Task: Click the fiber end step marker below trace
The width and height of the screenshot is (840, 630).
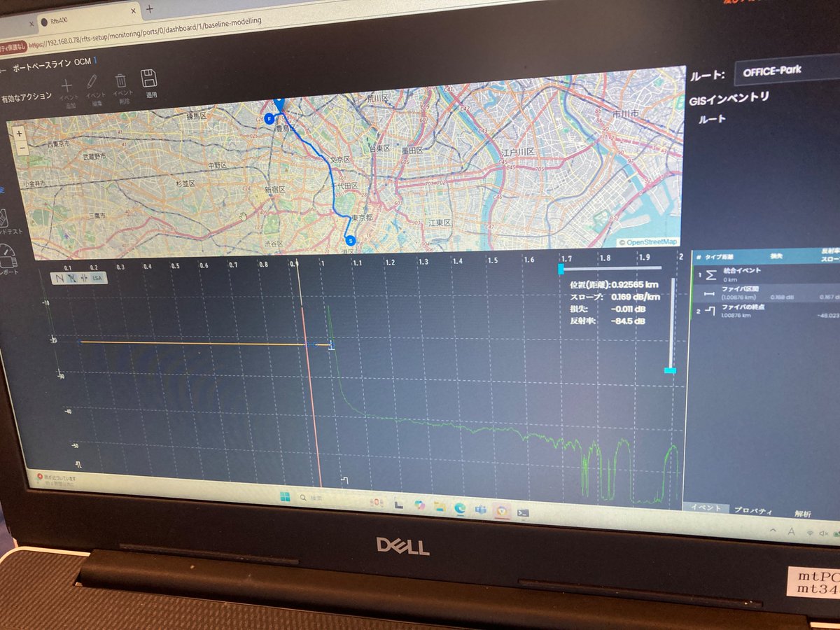Action: coord(344,479)
